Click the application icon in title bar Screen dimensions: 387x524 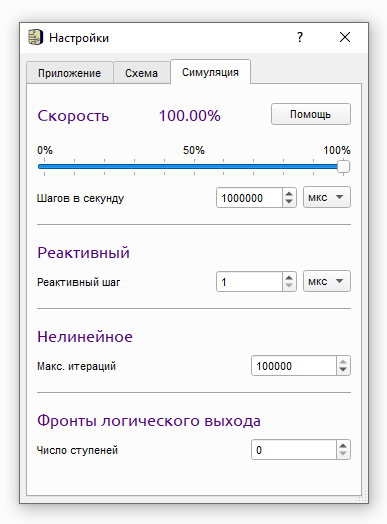[35, 37]
